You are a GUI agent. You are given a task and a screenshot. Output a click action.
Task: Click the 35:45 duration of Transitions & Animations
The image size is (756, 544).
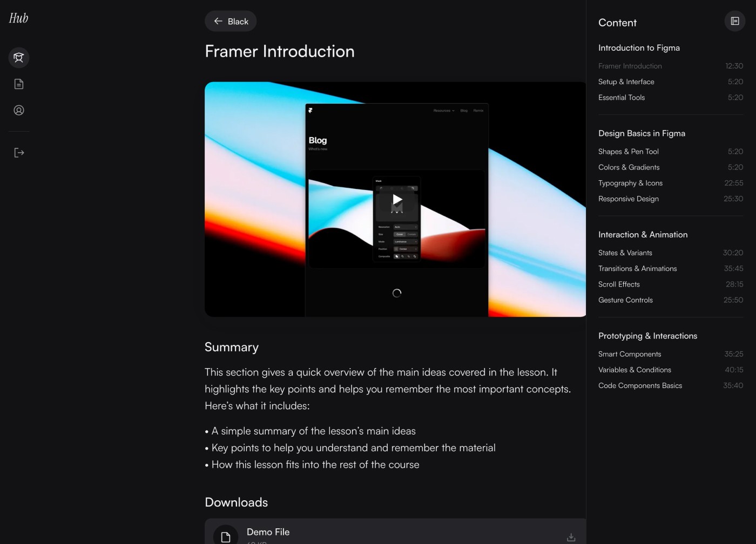(x=733, y=268)
